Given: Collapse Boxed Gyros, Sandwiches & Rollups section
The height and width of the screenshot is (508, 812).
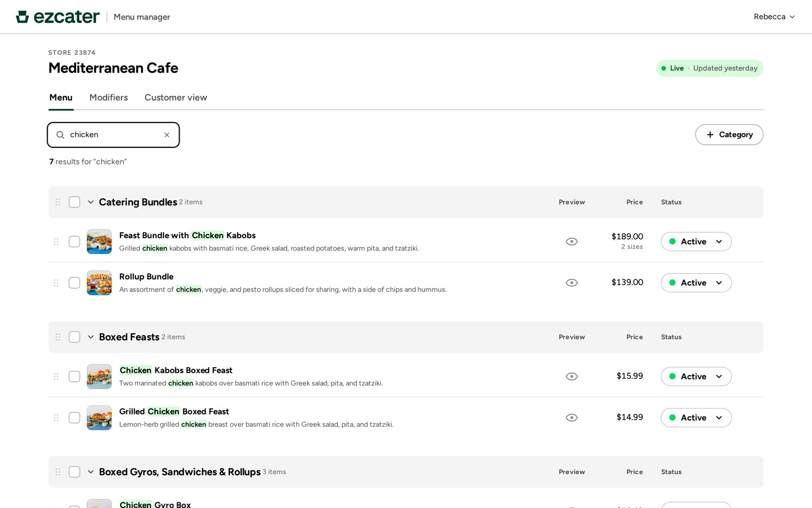Looking at the screenshot, I should click(x=91, y=472).
